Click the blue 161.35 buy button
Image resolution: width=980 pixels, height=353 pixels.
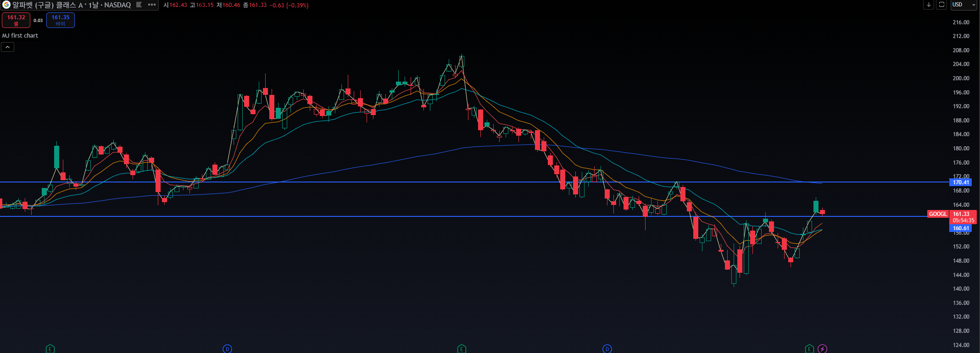[61, 20]
